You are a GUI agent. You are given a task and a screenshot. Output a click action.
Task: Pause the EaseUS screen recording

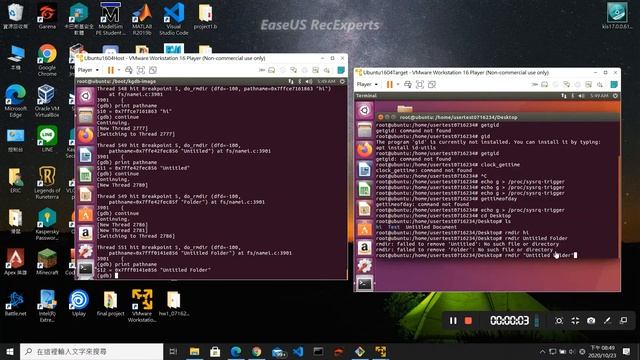[453, 321]
